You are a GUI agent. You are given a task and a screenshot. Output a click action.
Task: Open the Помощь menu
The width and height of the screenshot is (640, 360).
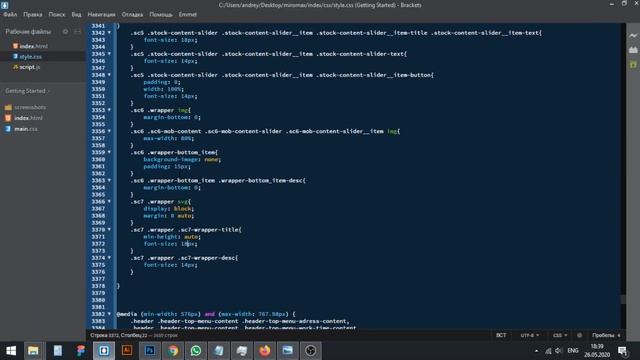161,14
